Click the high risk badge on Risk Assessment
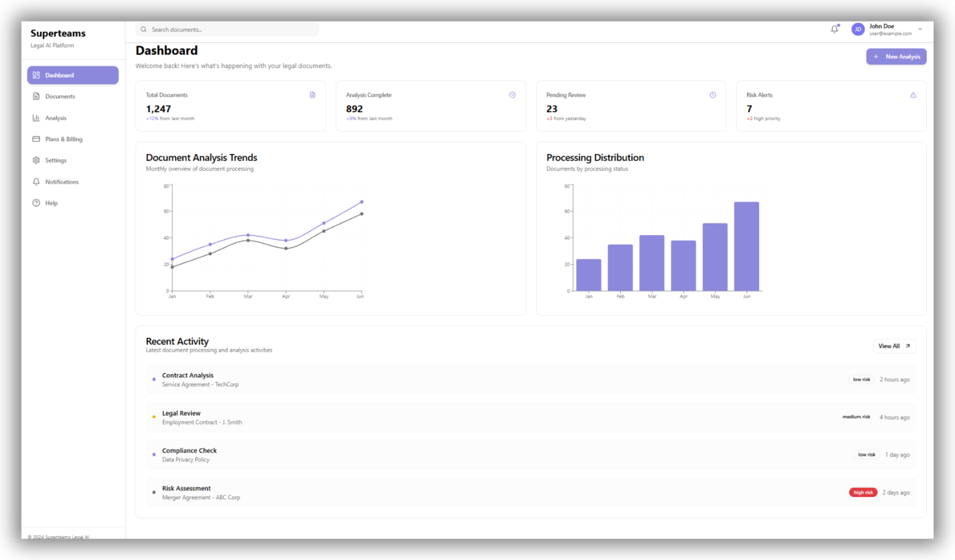 point(863,492)
